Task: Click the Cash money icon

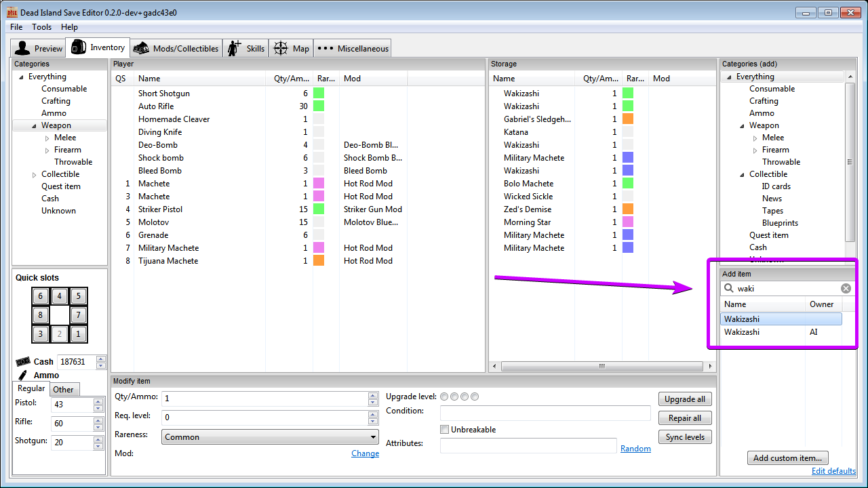Action: click(x=23, y=361)
